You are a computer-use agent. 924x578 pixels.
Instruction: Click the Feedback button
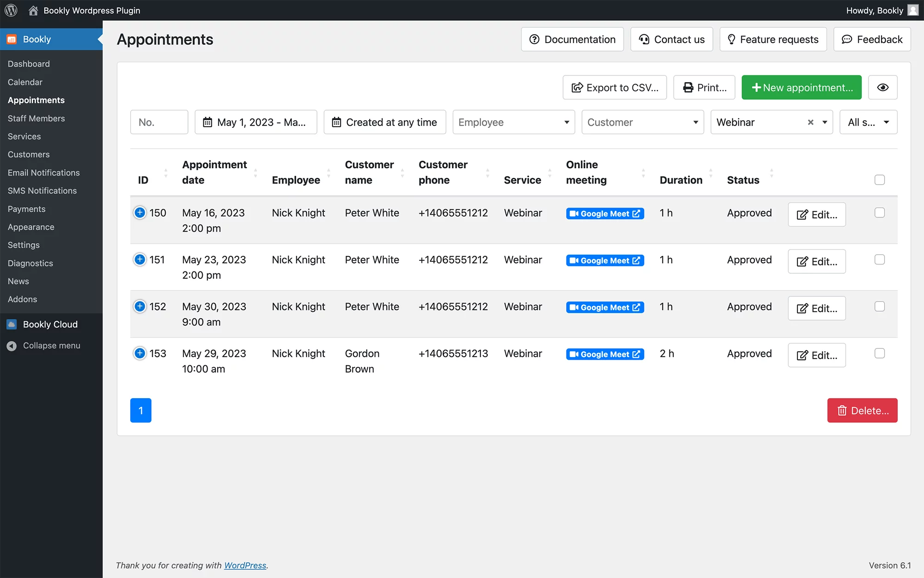[872, 39]
